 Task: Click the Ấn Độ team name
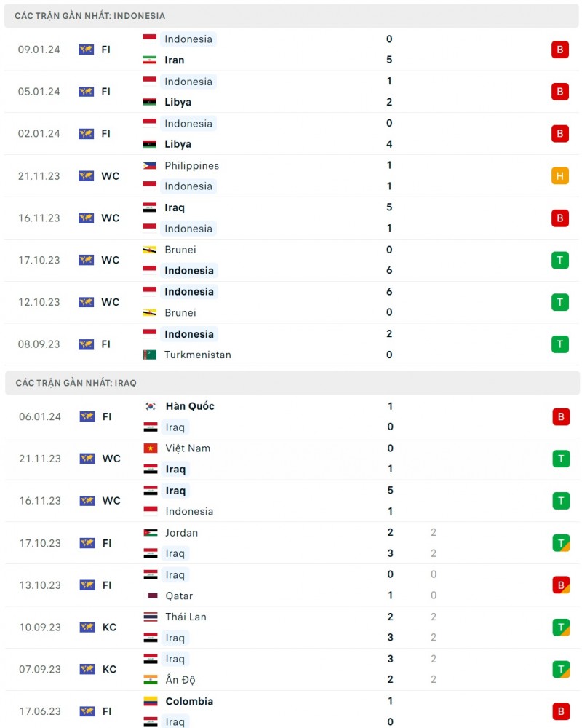pos(180,680)
